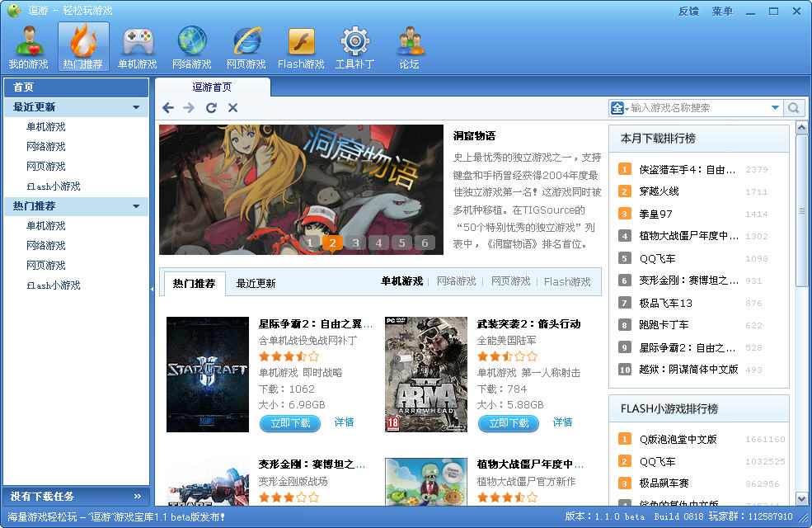
Task: Open 拳皇97 in download ranking
Action: [655, 214]
